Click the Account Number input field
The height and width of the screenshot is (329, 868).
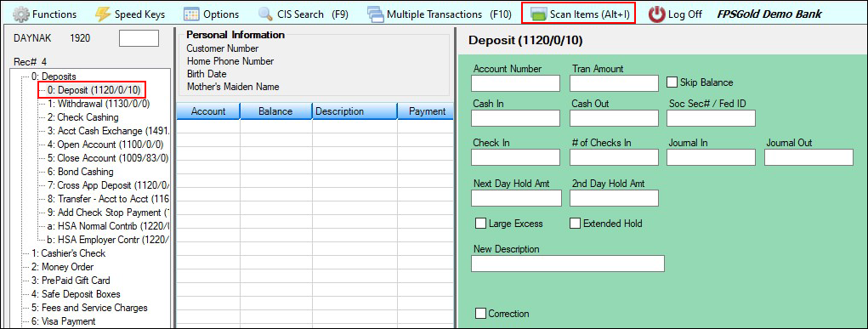tap(515, 83)
